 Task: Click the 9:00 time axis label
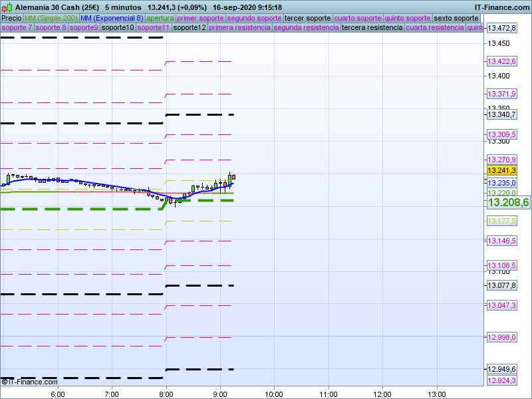[x=220, y=394]
